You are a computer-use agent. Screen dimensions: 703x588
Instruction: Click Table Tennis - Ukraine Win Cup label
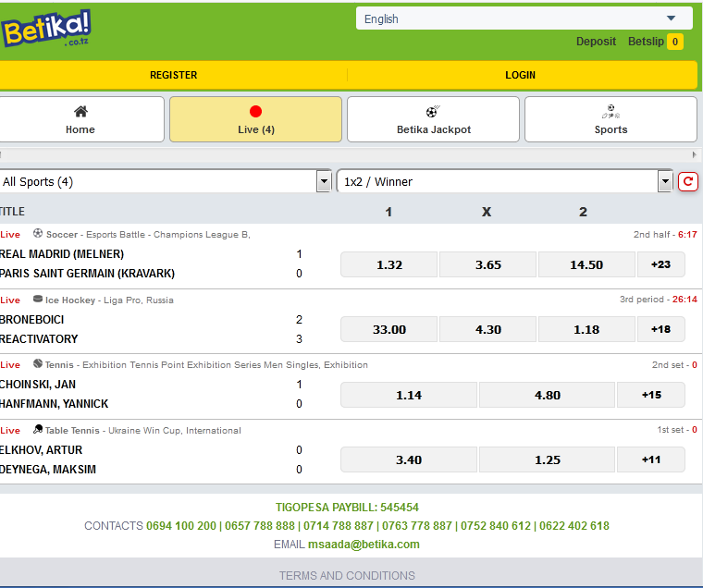click(x=143, y=430)
